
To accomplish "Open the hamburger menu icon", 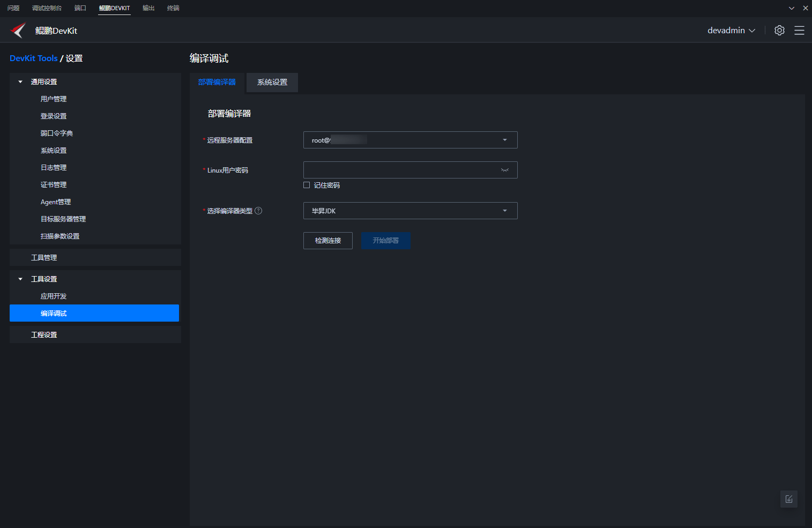I will pyautogui.click(x=799, y=31).
